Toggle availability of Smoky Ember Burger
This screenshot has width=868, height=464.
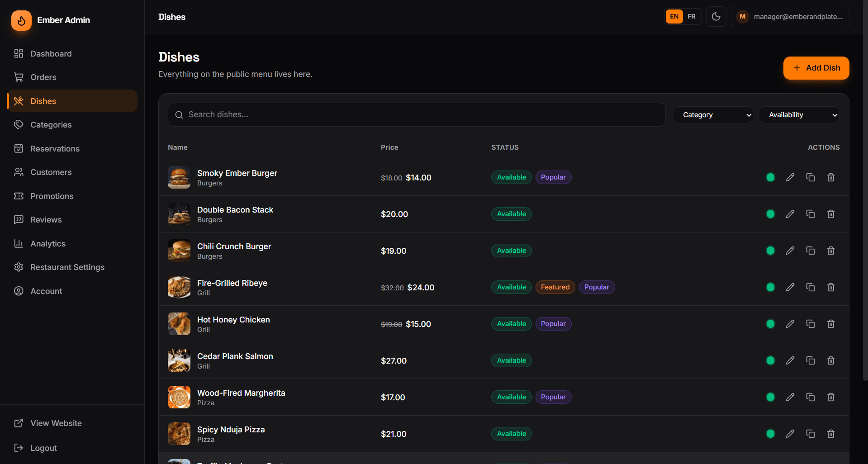pyautogui.click(x=770, y=177)
